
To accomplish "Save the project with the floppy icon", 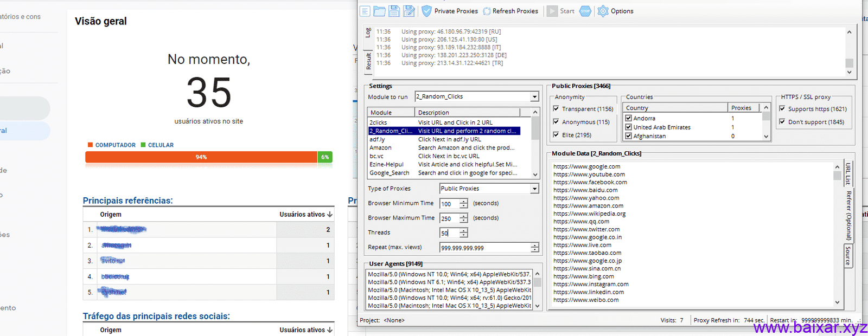I will tap(394, 11).
